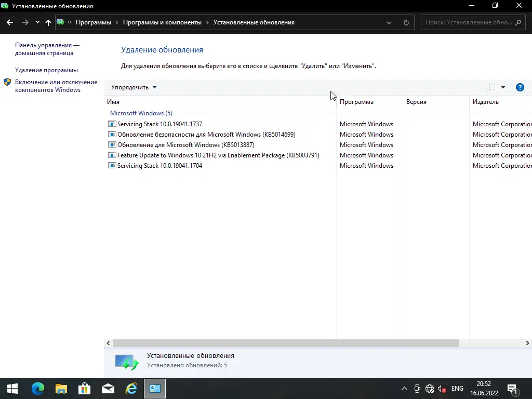Viewport: 532px width, 399px height.
Task: Click the Control Panel icon in address bar
Action: [x=60, y=22]
